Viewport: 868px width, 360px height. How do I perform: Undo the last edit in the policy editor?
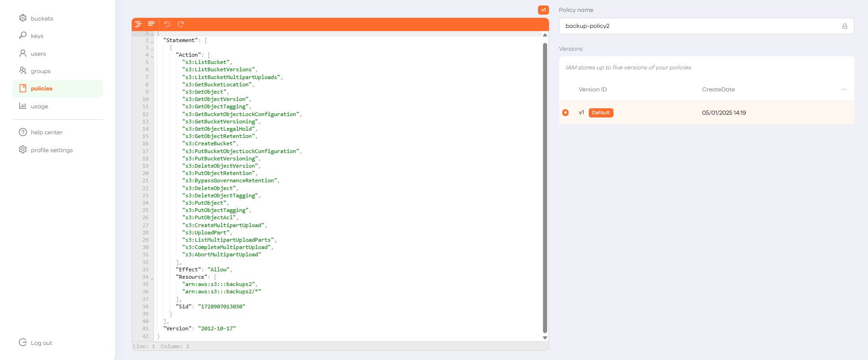coord(167,24)
